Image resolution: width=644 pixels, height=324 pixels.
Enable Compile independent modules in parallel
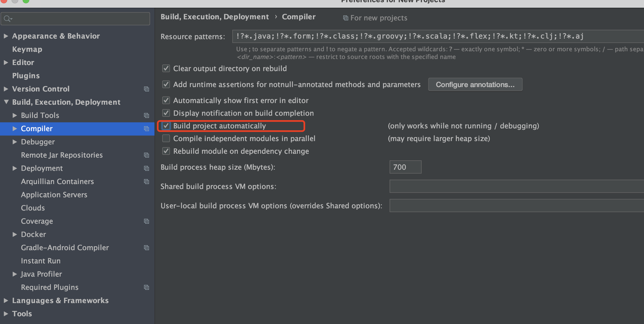click(x=166, y=138)
